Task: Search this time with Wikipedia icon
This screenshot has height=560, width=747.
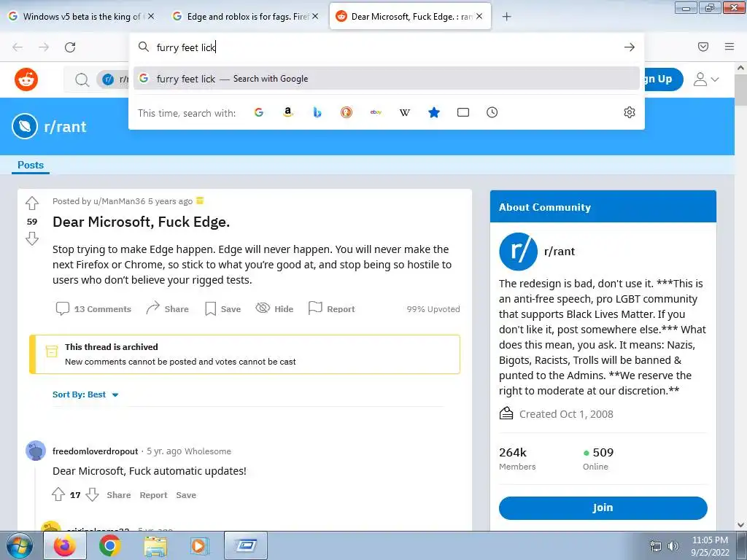Action: click(x=404, y=112)
